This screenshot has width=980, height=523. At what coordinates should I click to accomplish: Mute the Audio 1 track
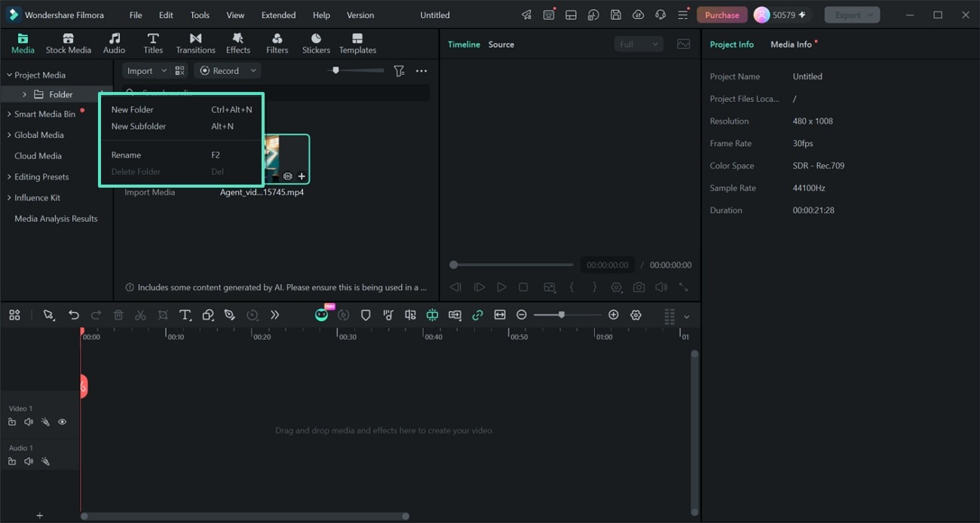click(29, 461)
